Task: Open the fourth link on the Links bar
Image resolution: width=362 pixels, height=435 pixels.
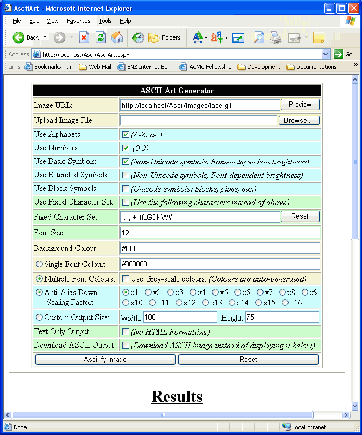Action: pyautogui.click(x=205, y=67)
